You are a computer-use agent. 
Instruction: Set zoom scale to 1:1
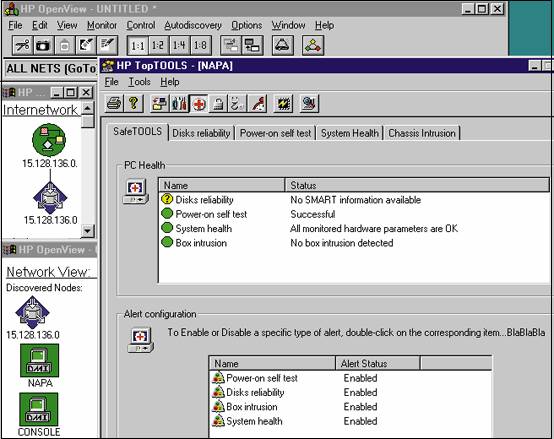coord(137,46)
